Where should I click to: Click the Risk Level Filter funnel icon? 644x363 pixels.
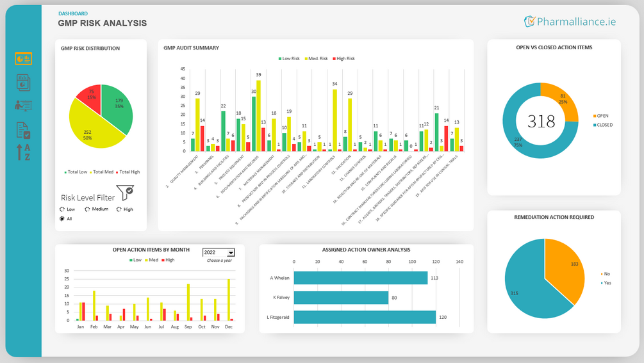125,192
